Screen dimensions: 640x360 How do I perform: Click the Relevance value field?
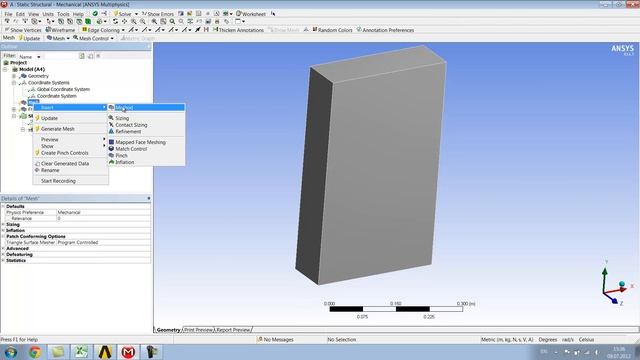[103, 218]
